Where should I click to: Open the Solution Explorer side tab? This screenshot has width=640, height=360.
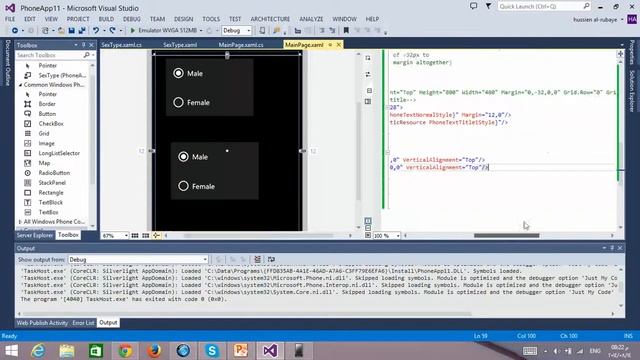click(x=632, y=91)
